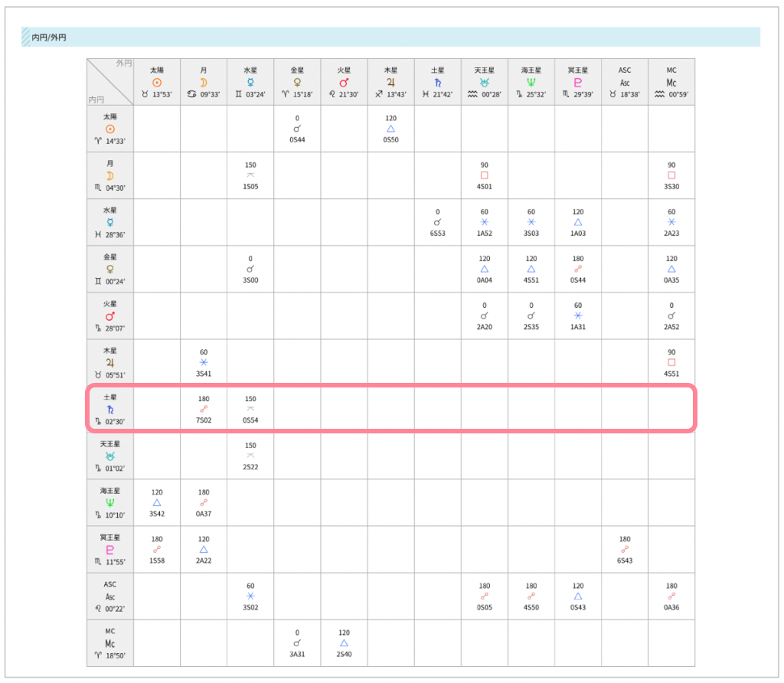Select the Mars symbol in the top header row

point(344,82)
